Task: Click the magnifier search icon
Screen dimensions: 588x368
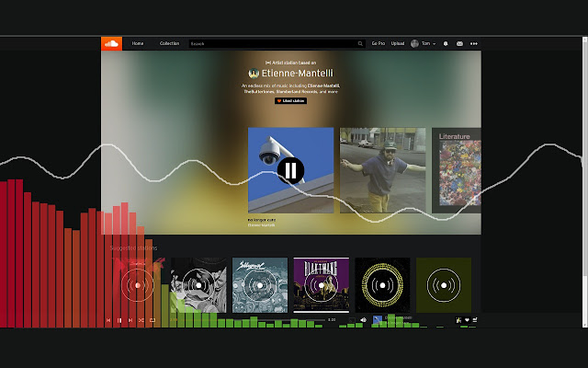Action: pos(360,43)
